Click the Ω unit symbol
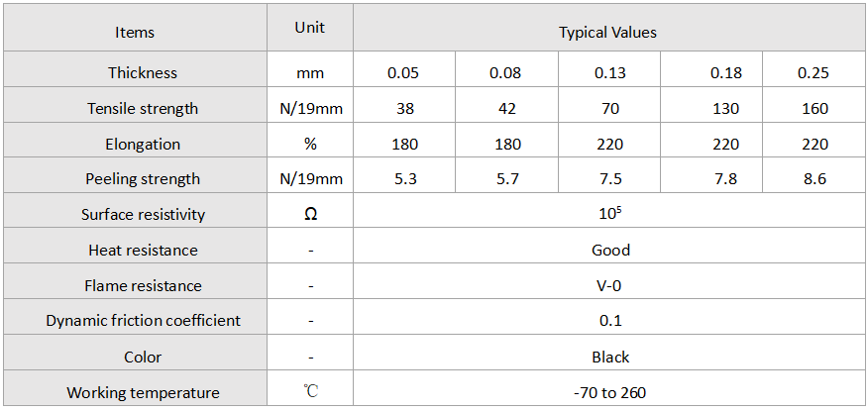 click(x=310, y=215)
